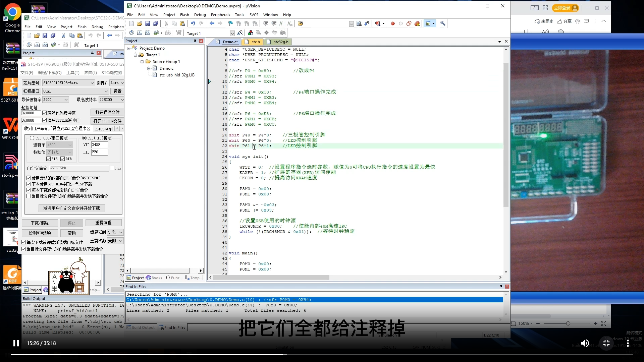Image resolution: width=644 pixels, height=362 pixels.
Task: Click the VID input field 34BF
Action: click(99, 145)
